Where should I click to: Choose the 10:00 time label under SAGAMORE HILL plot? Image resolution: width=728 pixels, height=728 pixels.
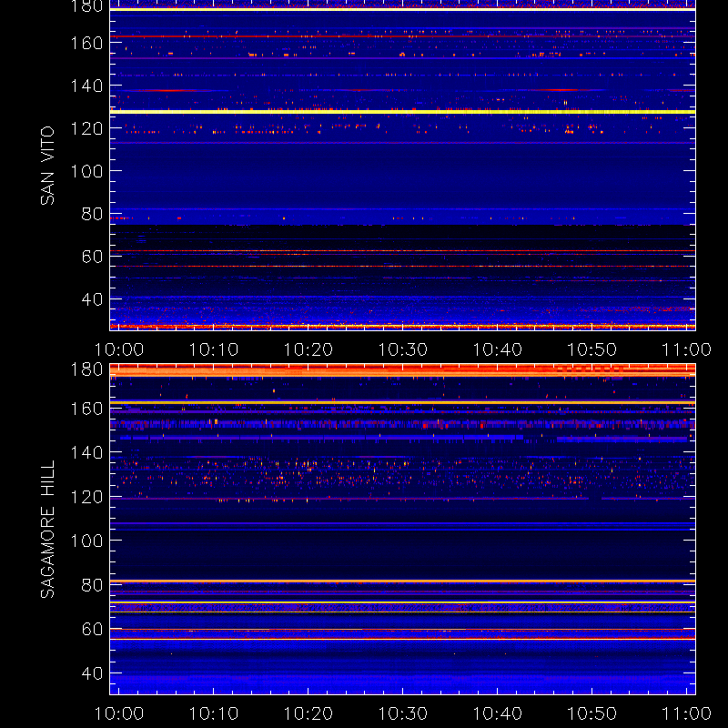(x=119, y=713)
